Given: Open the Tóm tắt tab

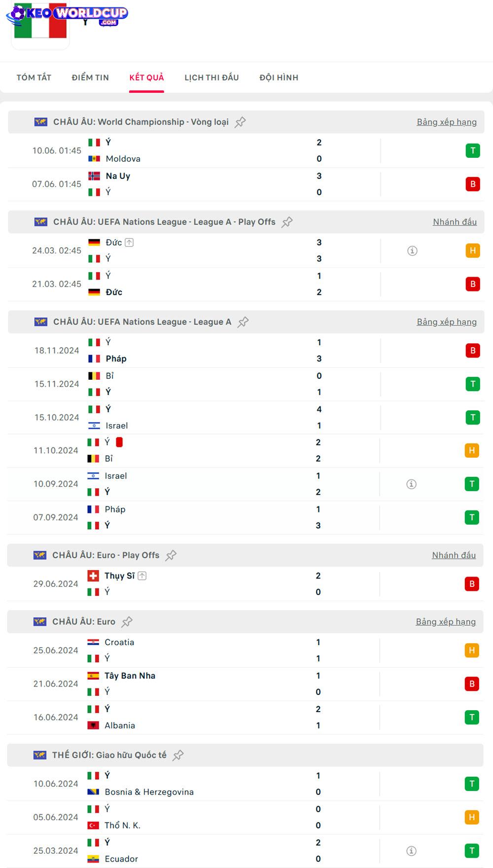Looking at the screenshot, I should coord(34,77).
